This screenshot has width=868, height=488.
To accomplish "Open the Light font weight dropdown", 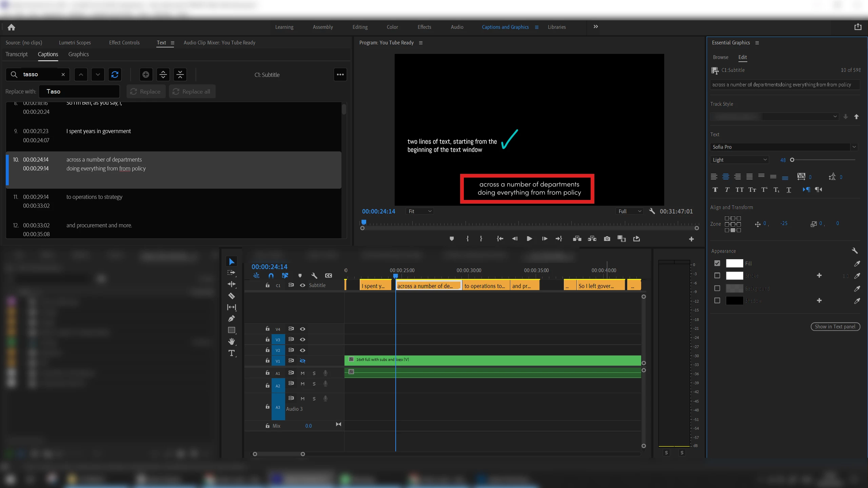I will tap(739, 160).
